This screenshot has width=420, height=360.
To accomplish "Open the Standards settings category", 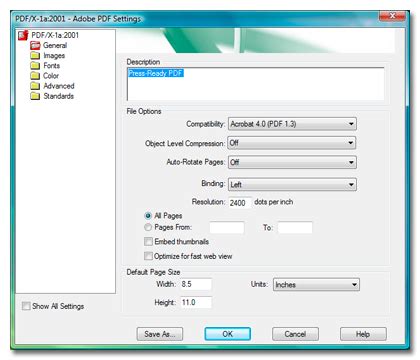I will [58, 96].
